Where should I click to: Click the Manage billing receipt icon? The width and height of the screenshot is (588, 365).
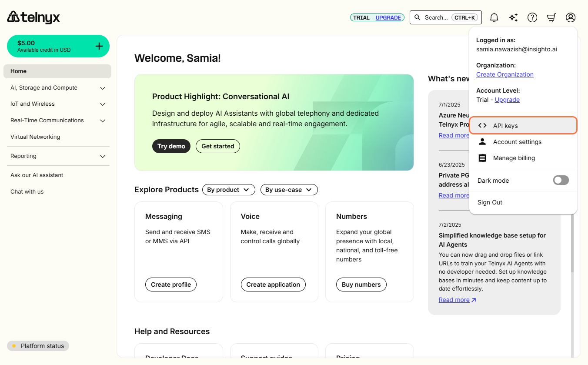click(482, 158)
